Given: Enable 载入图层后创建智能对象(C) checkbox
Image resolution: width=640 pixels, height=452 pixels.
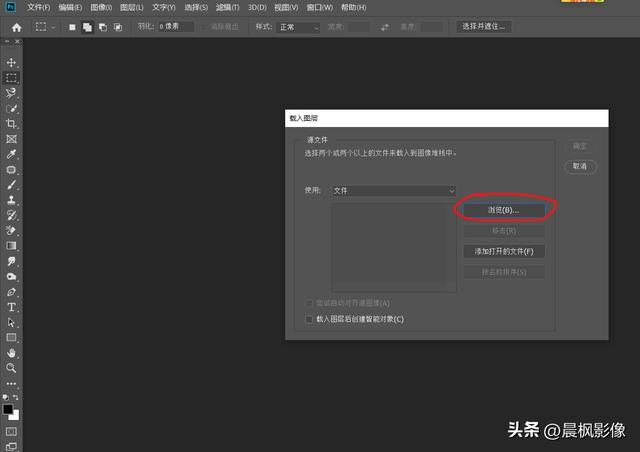Looking at the screenshot, I should (309, 319).
